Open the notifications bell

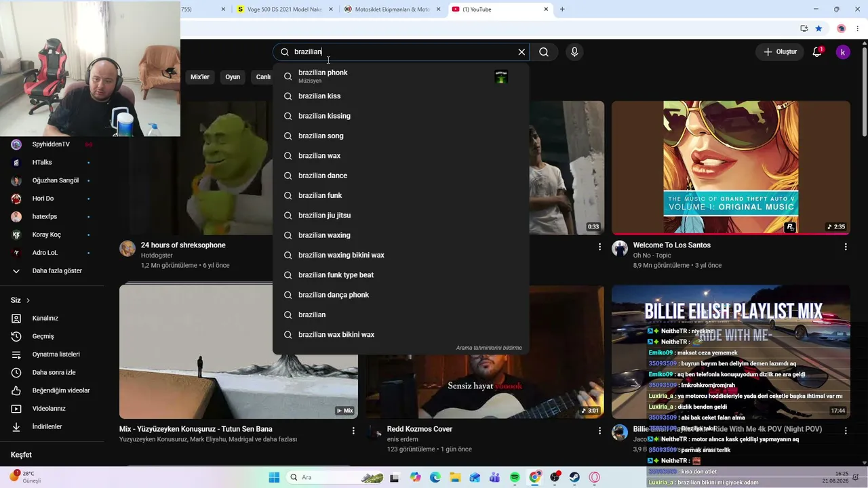click(817, 52)
